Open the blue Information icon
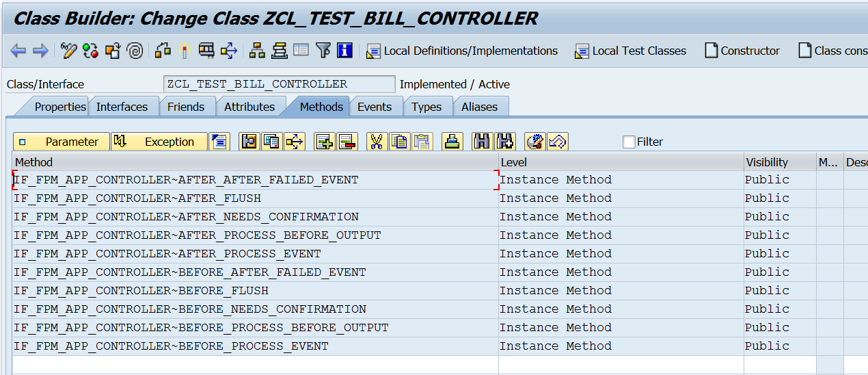 pos(344,51)
